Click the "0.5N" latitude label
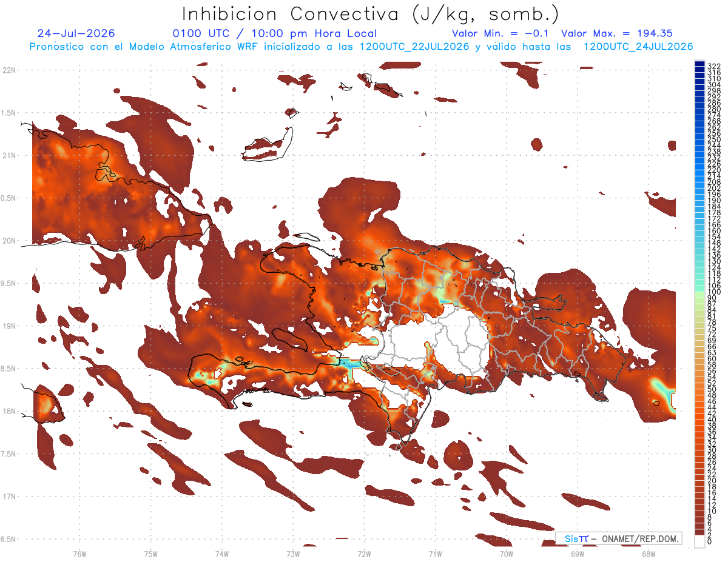 [8, 198]
